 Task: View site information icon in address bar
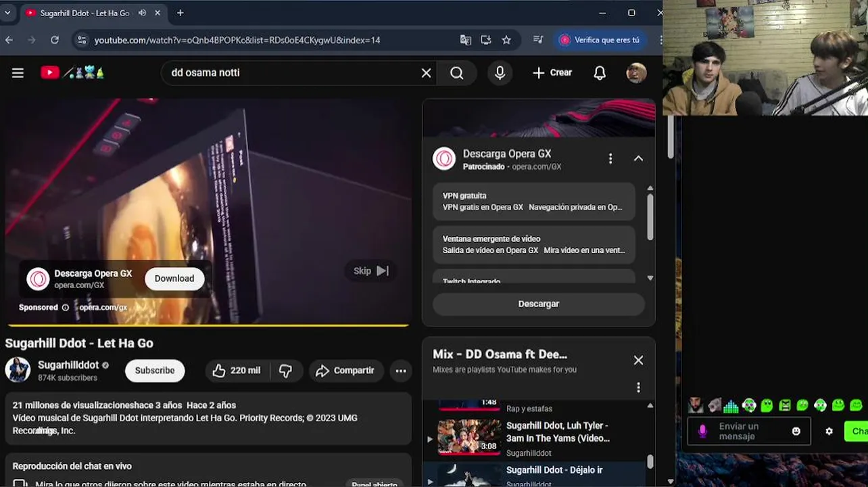pyautogui.click(x=82, y=40)
